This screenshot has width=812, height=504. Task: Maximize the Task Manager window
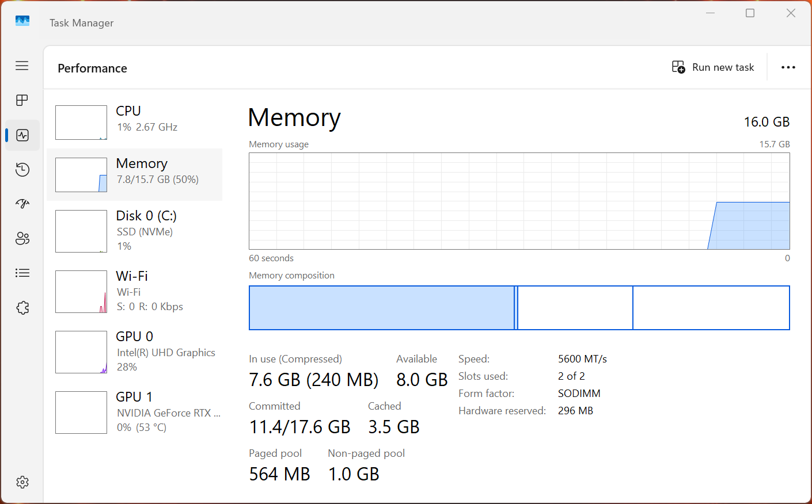[750, 13]
